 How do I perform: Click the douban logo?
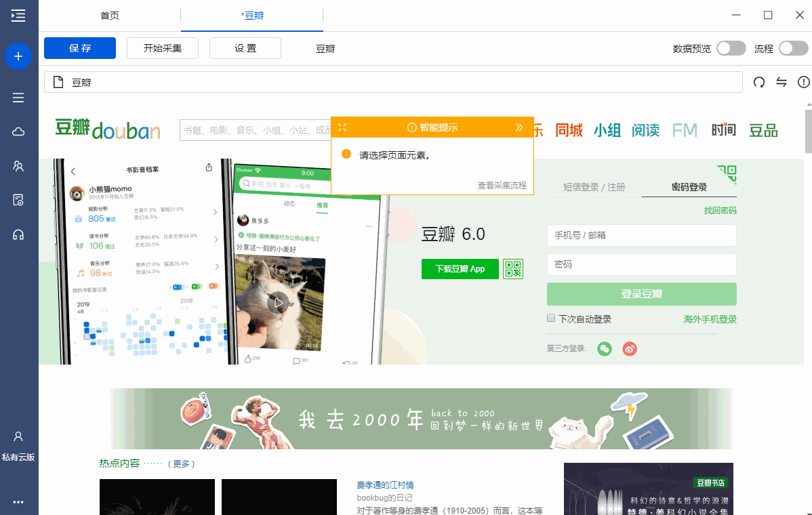click(108, 129)
